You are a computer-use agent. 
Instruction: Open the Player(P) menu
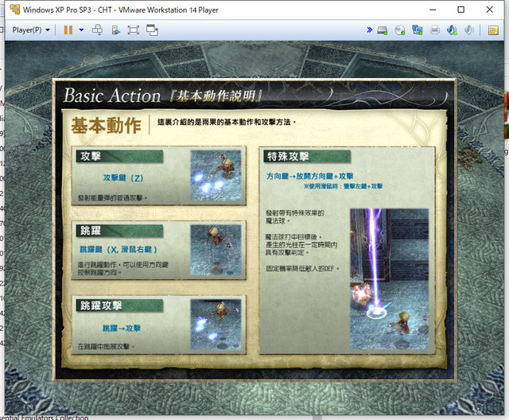[x=31, y=30]
